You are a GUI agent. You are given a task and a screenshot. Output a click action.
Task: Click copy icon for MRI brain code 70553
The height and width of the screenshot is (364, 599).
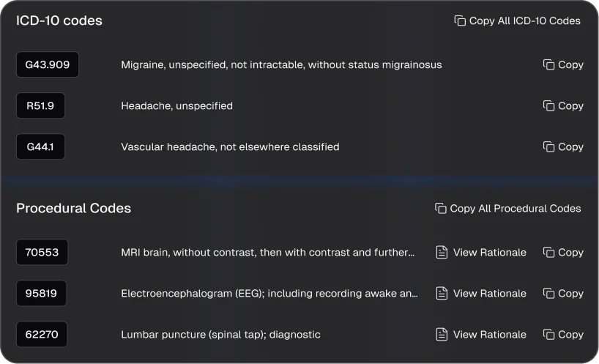click(x=548, y=252)
